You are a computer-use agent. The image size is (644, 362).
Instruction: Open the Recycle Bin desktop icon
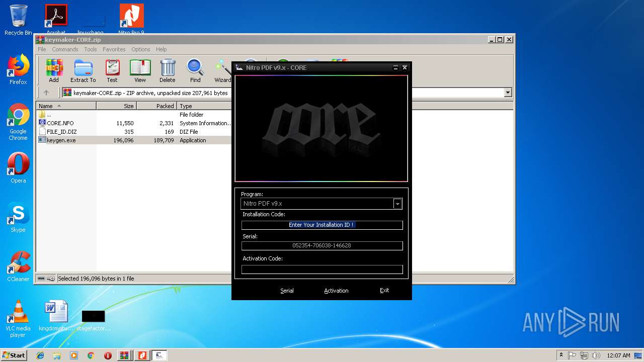coord(18,20)
